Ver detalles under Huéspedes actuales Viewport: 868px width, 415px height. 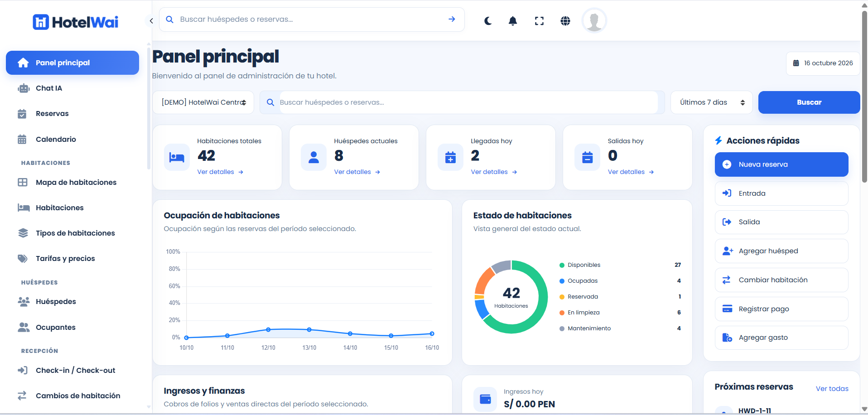pos(357,172)
